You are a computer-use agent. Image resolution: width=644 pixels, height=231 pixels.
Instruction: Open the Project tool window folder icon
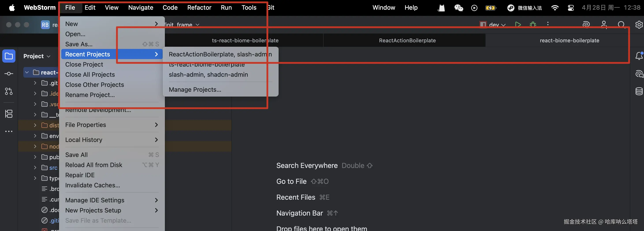pos(9,56)
